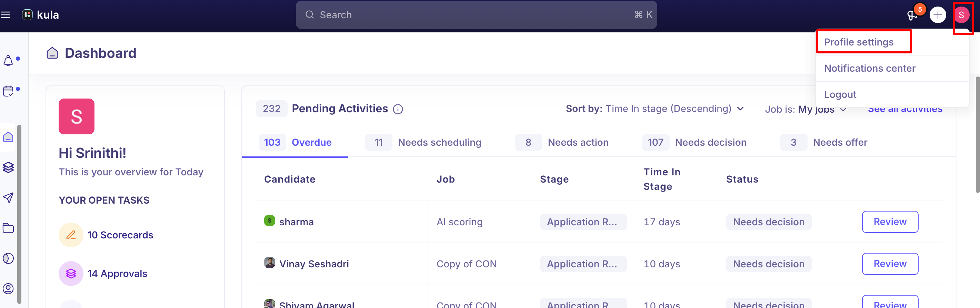Click the page vertical scrollbar
The image size is (980, 308).
977,135
